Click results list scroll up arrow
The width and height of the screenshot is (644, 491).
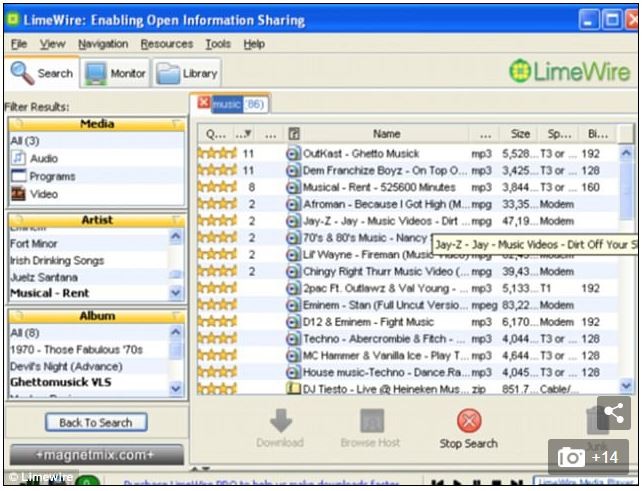[x=626, y=154]
